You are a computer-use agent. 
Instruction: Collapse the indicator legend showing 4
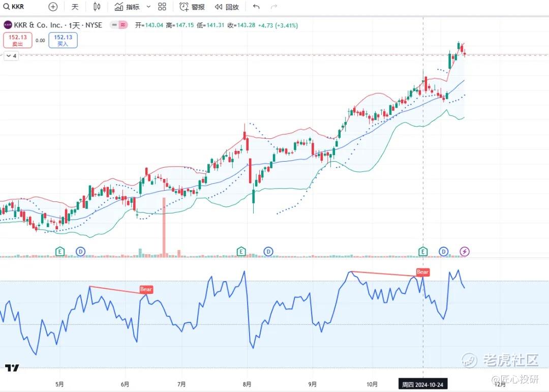pos(11,56)
